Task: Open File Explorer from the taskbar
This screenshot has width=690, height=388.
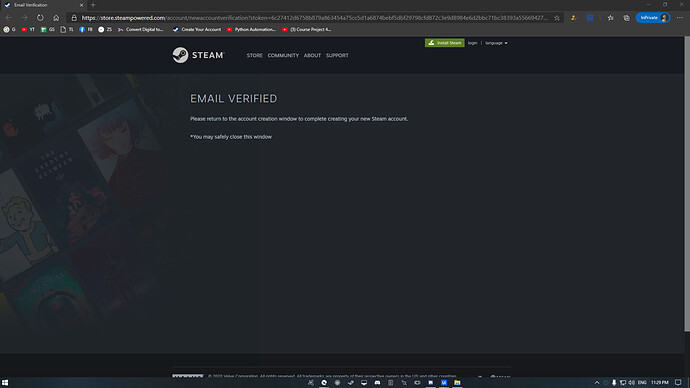Action: (x=457, y=383)
